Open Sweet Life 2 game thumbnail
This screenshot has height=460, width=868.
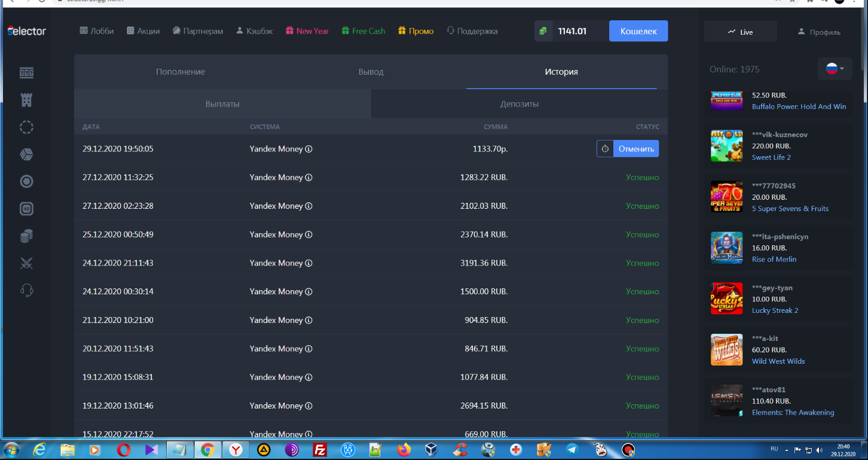[x=726, y=146]
